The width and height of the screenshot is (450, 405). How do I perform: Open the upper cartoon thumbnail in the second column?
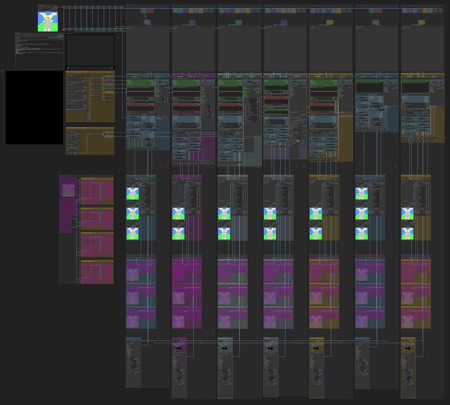coord(178,213)
